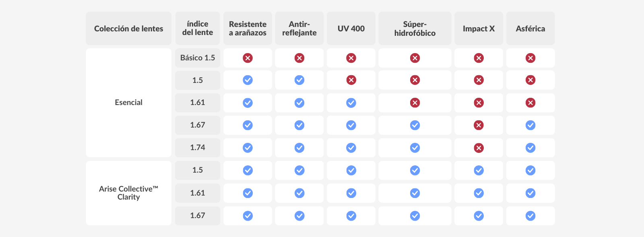Click the Esencial 1.74 index cell
Image resolution: width=644 pixels, height=237 pixels.
198,148
